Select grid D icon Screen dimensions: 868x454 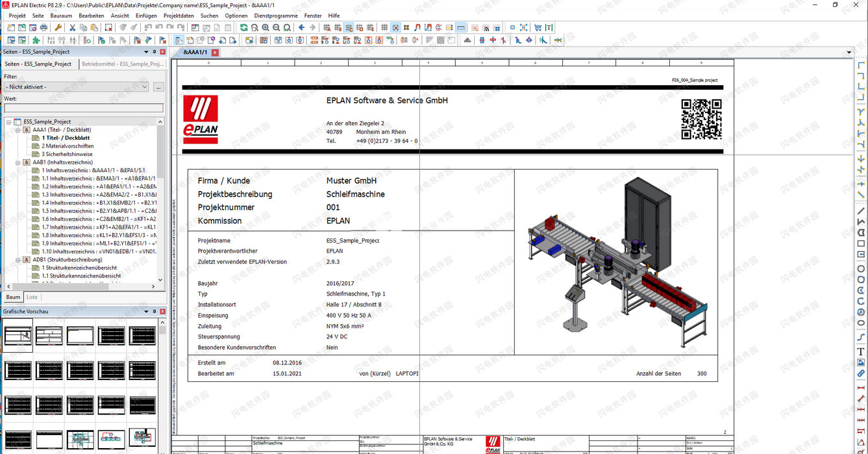(x=360, y=28)
